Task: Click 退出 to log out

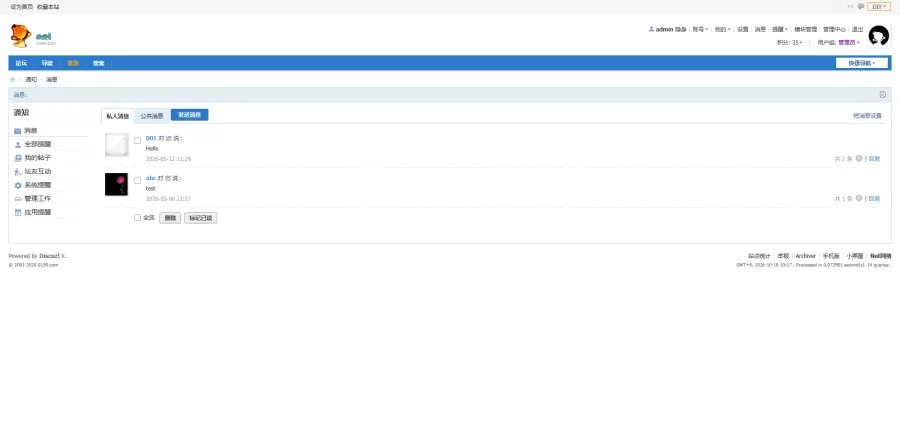Action: click(858, 29)
